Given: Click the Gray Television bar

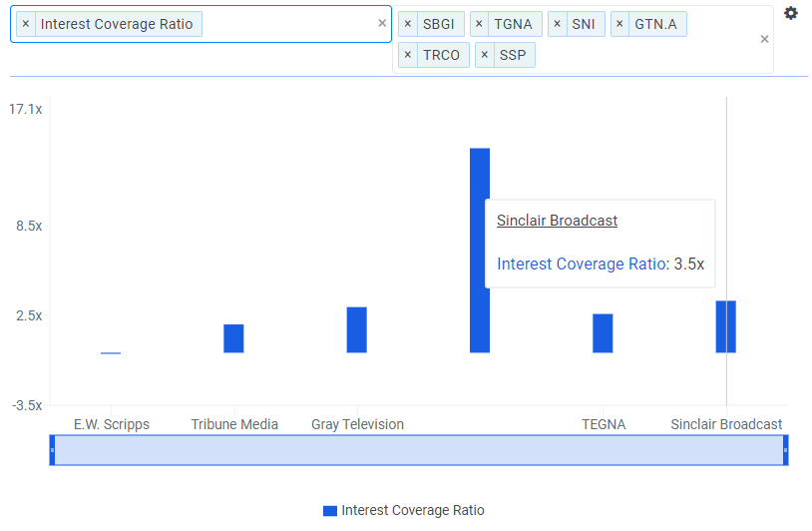Looking at the screenshot, I should (357, 329).
